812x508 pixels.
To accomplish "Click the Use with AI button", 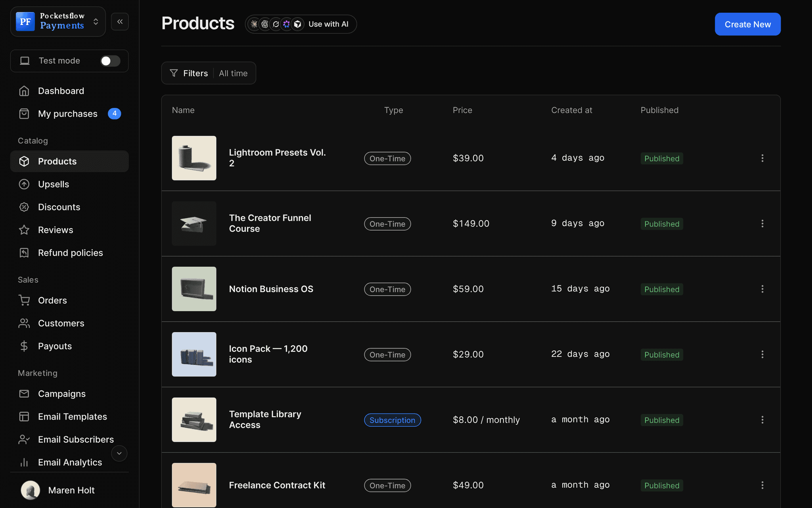I will pos(301,24).
